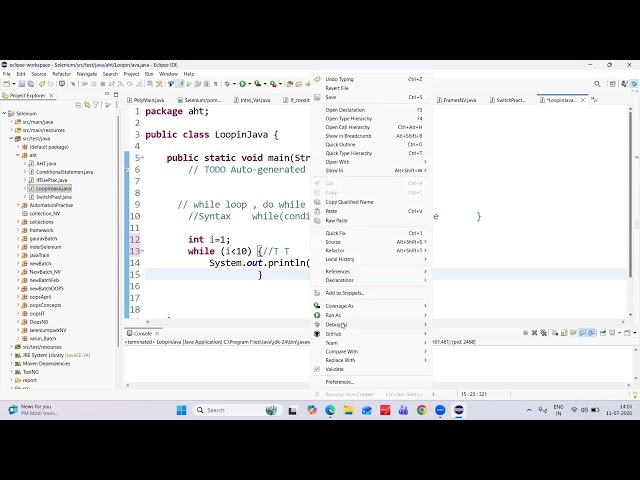
Task: Choose Debug As in context menu
Action: pyautogui.click(x=371, y=324)
